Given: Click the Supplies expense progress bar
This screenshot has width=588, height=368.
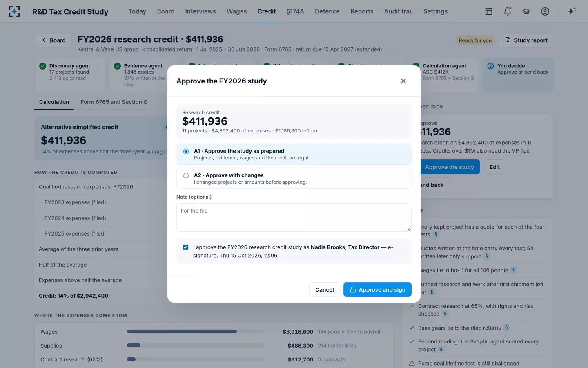Looking at the screenshot, I should 195,346.
